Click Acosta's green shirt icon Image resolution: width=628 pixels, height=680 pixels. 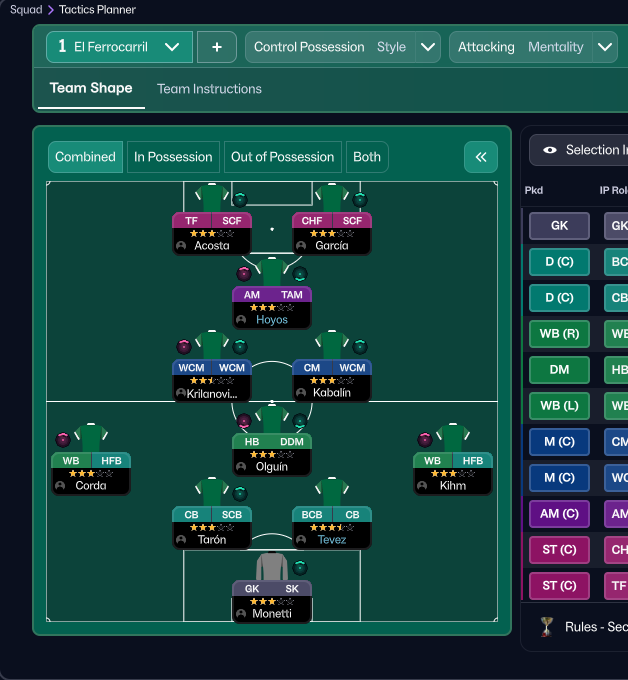point(212,198)
